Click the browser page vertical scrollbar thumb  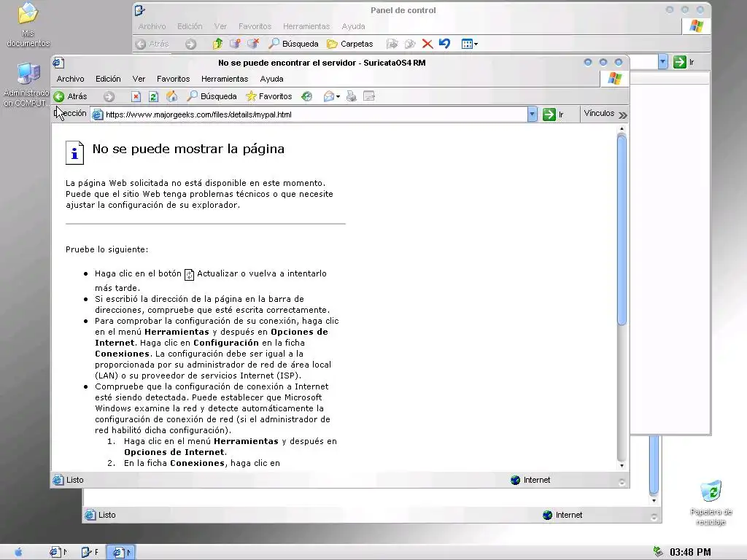(622, 230)
